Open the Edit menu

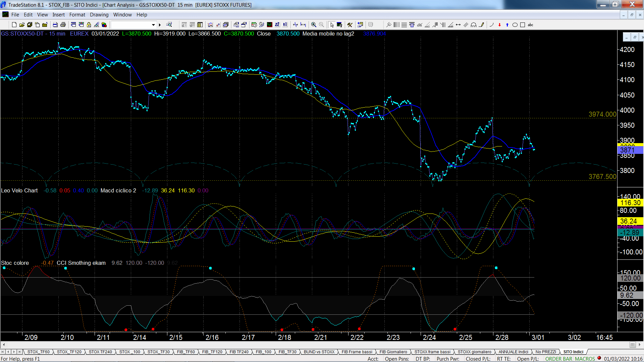pyautogui.click(x=28, y=15)
